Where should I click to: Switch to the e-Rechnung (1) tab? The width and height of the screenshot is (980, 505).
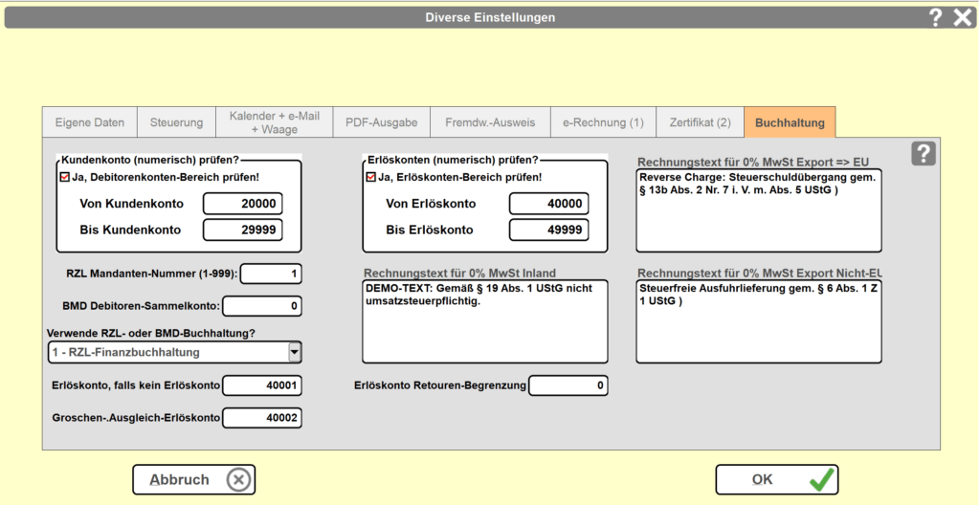pyautogui.click(x=603, y=122)
